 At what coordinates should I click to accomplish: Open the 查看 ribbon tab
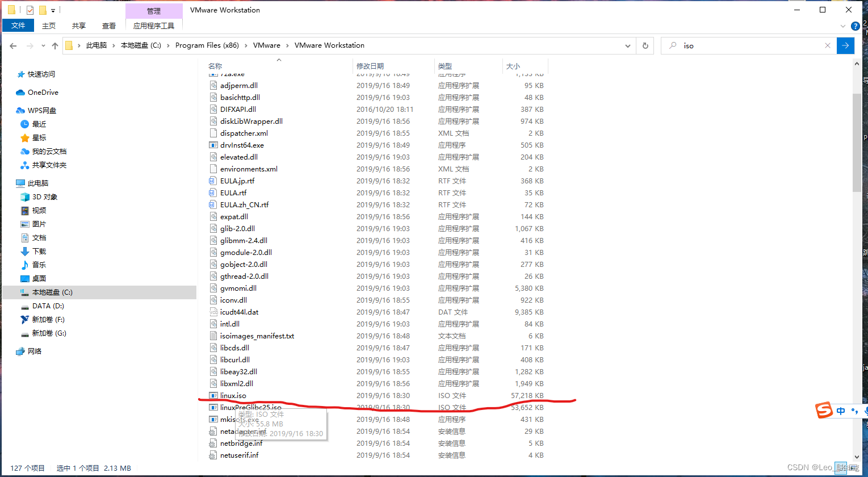tap(109, 26)
